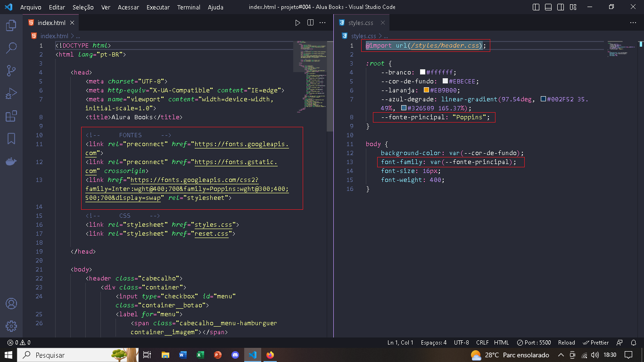The height and width of the screenshot is (362, 644).
Task: Click Port : 5500 Live Server status
Action: (534, 343)
